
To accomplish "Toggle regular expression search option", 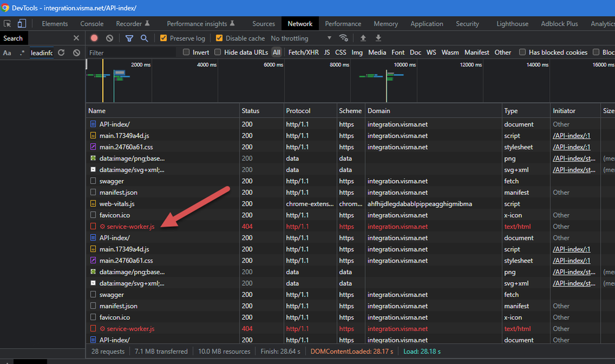I will point(22,52).
